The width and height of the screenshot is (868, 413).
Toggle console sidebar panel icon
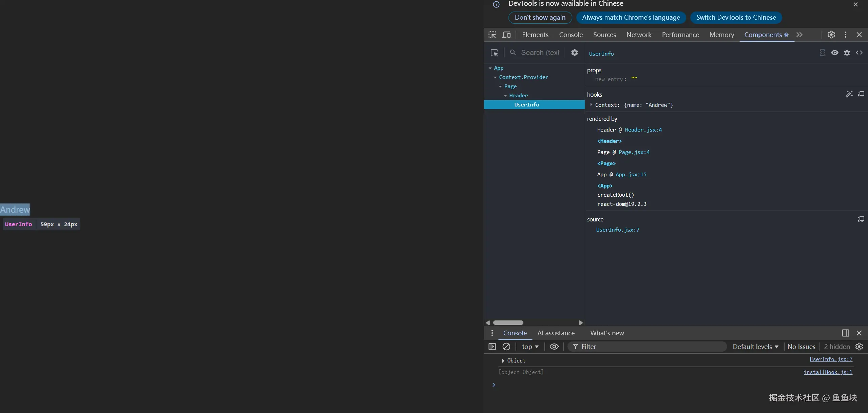tap(492, 347)
